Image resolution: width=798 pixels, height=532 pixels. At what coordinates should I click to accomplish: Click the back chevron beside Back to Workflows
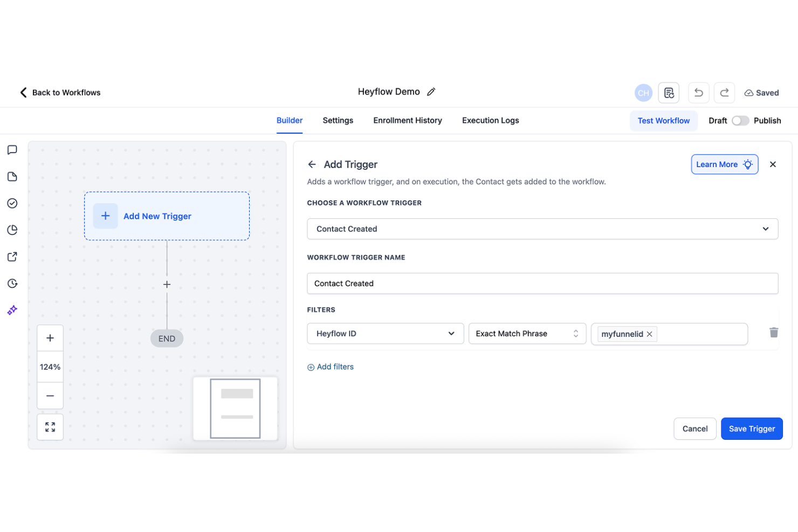pos(23,93)
